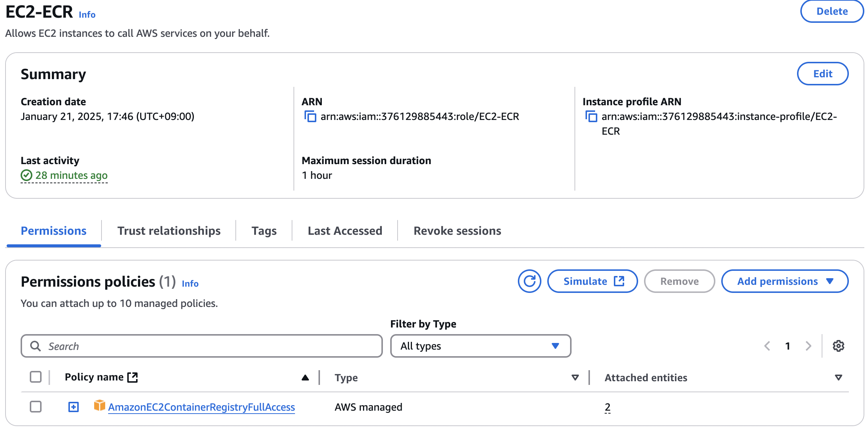Viewport: 868px width, 432px height.
Task: Click the Delete role button
Action: (x=832, y=11)
